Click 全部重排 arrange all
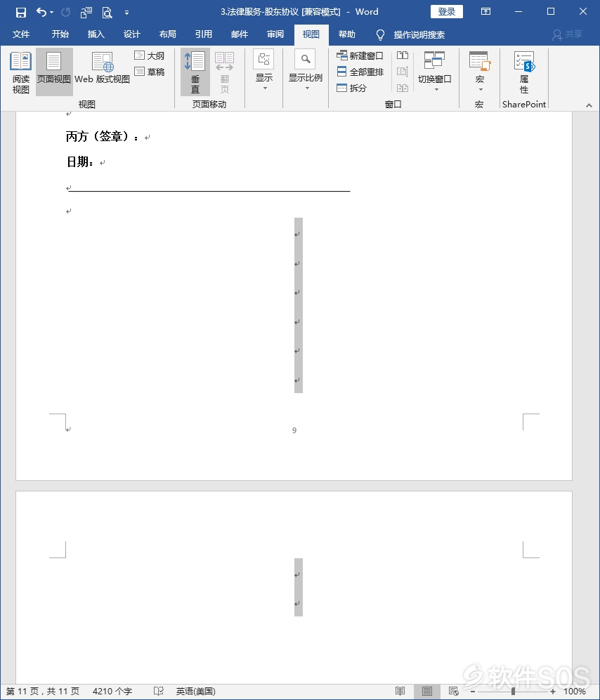Viewport: 600px width, 700px height. coord(360,72)
